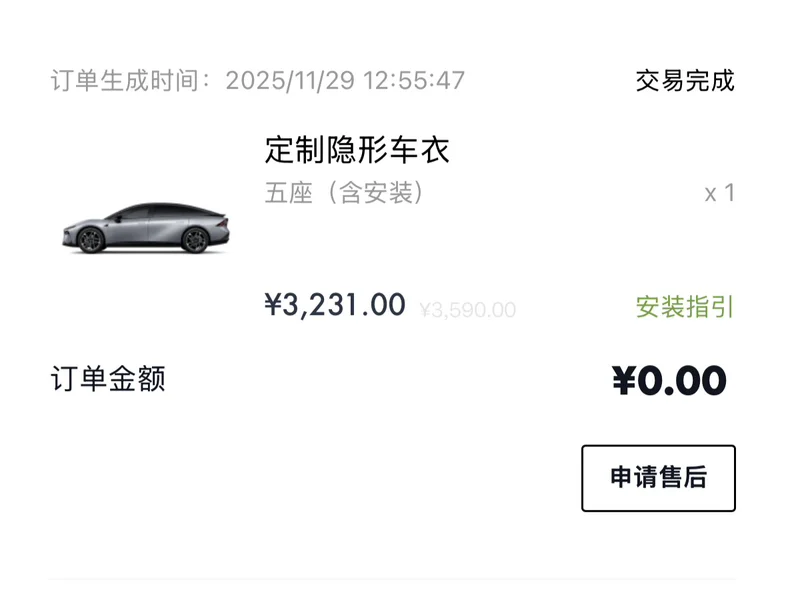Tap the yen symbol of the order total
Screen dimensions: 786x596
coord(624,380)
